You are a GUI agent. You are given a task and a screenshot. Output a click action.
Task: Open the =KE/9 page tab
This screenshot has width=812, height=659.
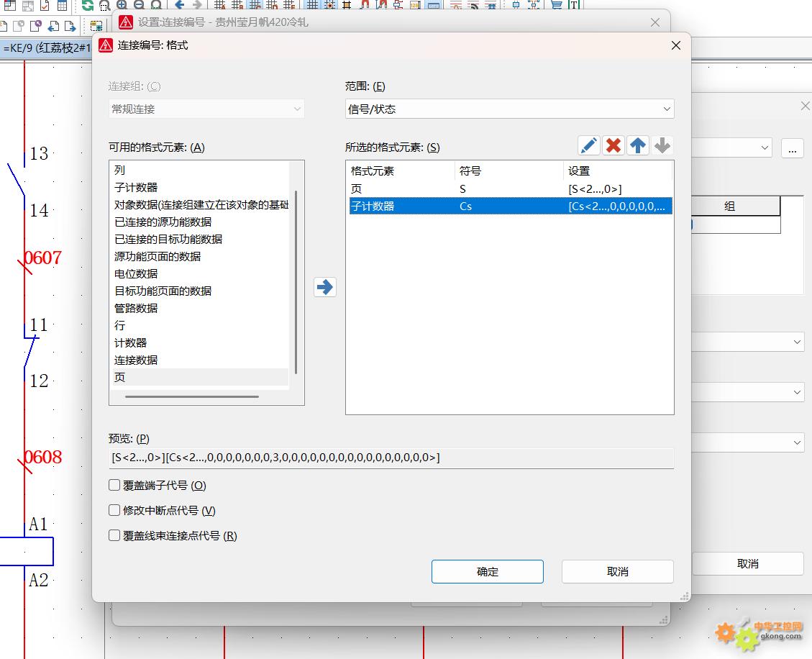click(x=47, y=48)
